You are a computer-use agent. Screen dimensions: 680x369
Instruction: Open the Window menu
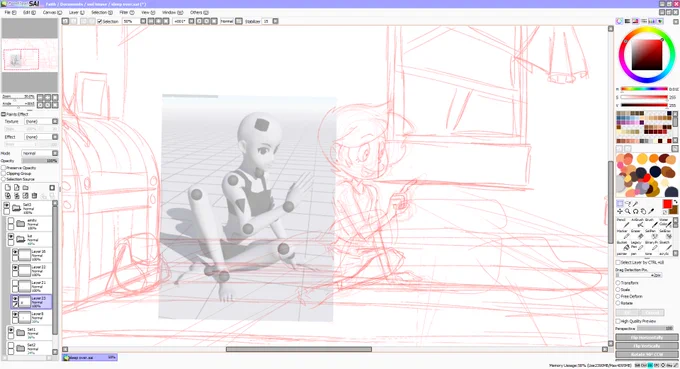pyautogui.click(x=172, y=13)
